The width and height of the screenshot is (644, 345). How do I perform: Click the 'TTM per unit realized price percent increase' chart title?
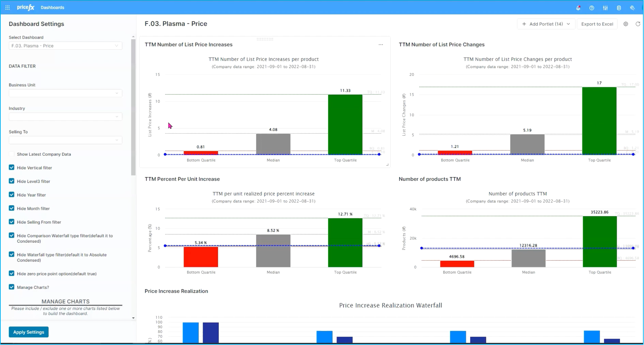click(x=264, y=194)
